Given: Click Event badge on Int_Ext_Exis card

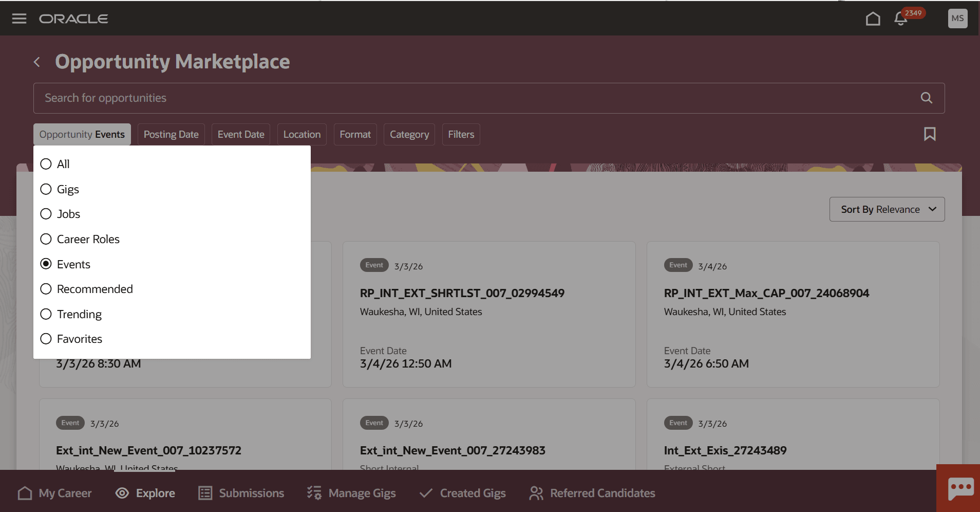Looking at the screenshot, I should point(679,423).
